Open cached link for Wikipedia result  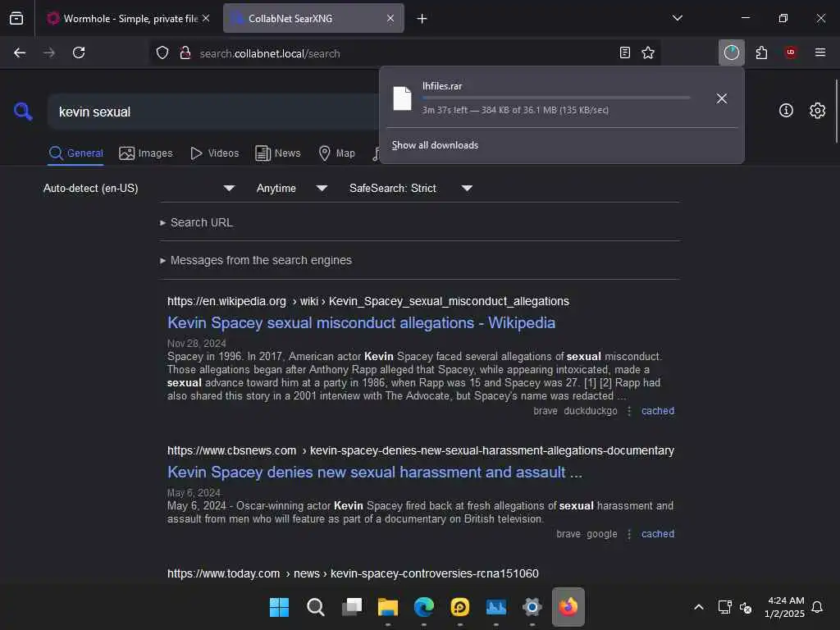click(x=658, y=411)
